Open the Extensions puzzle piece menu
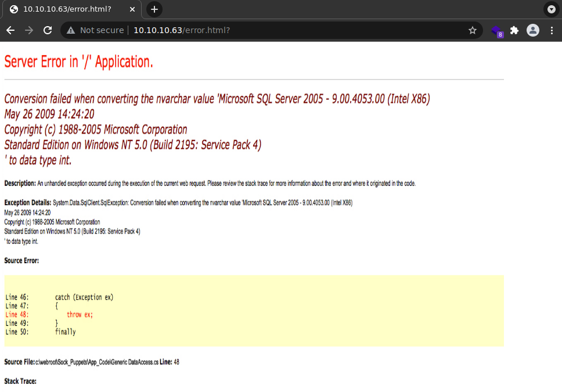The height and width of the screenshot is (392, 562). point(514,30)
